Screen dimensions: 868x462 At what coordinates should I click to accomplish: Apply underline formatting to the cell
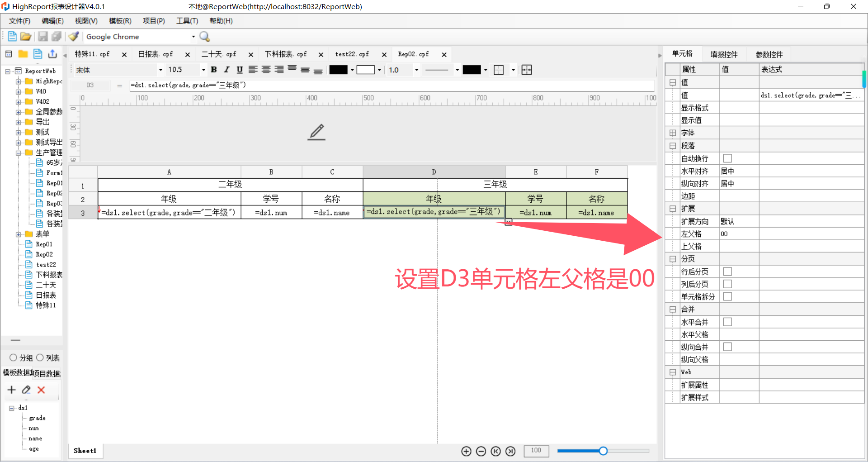point(240,70)
